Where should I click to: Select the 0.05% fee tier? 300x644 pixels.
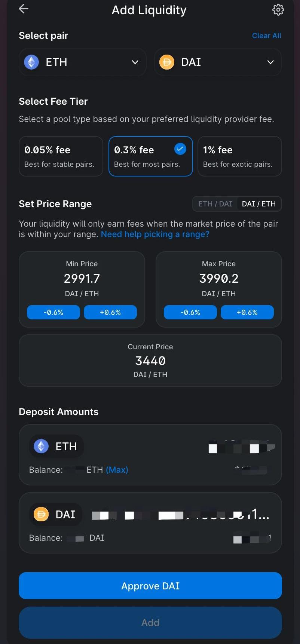[61, 156]
